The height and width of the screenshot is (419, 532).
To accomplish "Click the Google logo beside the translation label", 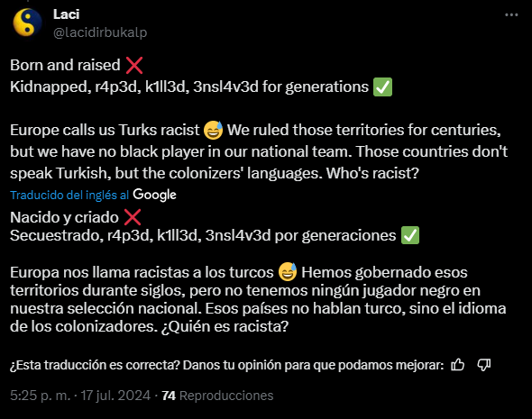I will [x=154, y=195].
